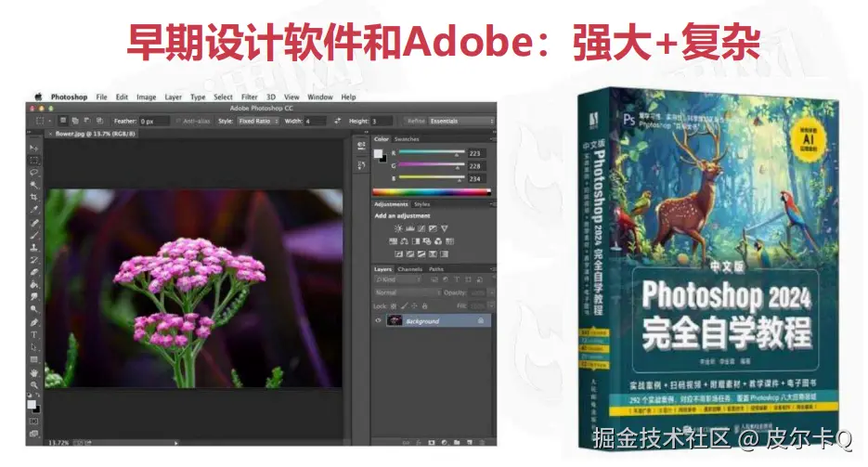Screen dimensions: 868x467
Task: Select the Eraser tool
Action: coord(33,272)
